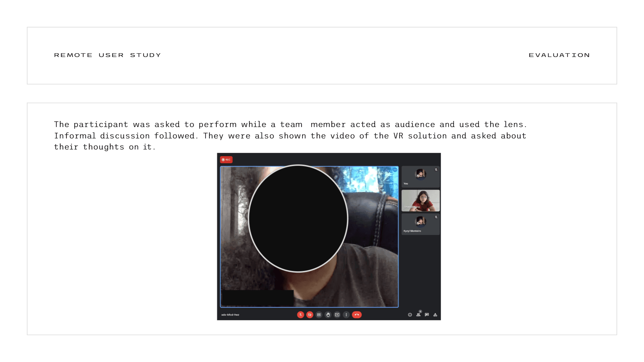Select the Kyzyl Monteiro participant tile
Image resolution: width=644 pixels, height=362 pixels.
point(420,224)
